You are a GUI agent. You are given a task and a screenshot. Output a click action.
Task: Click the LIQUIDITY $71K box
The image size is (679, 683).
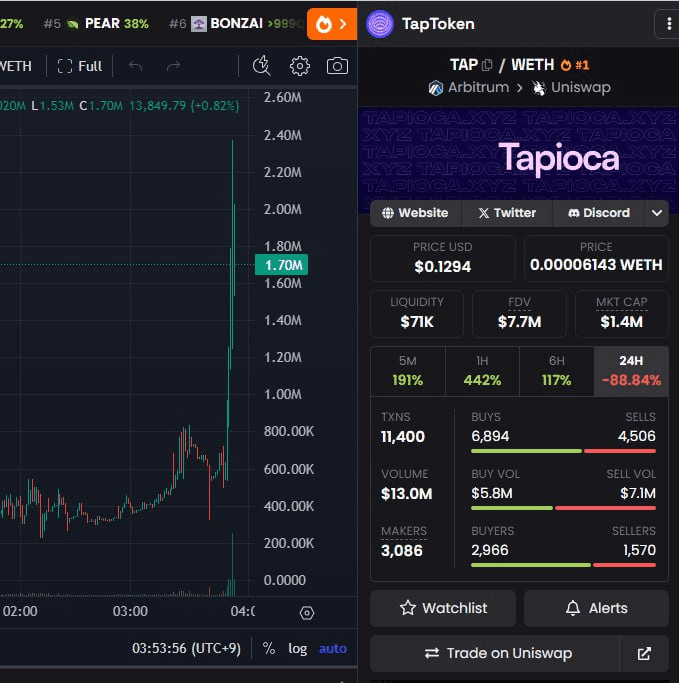[417, 314]
